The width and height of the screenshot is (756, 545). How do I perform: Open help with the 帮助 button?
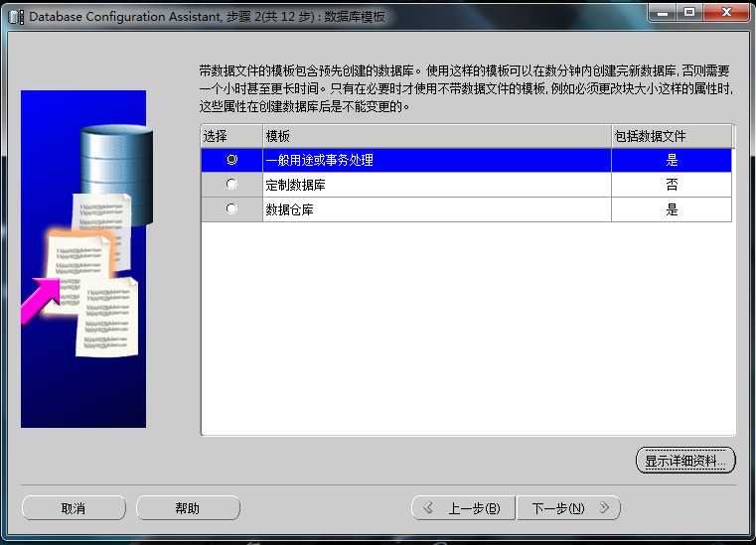(x=188, y=508)
